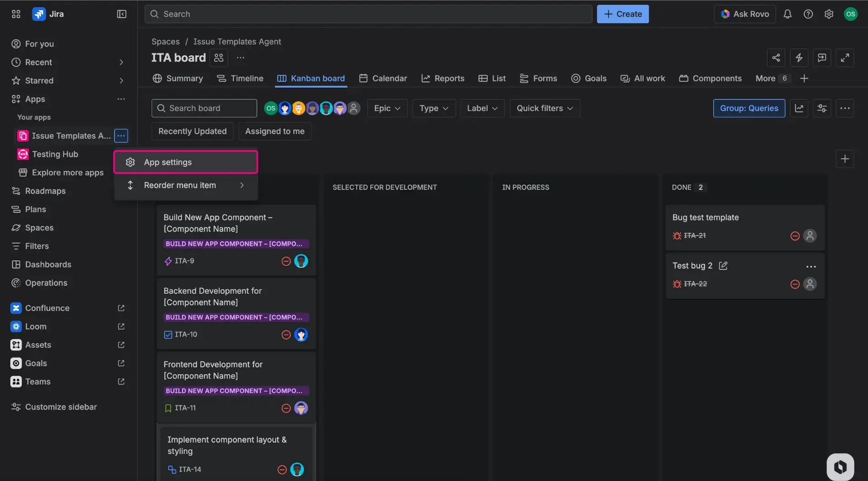Collapse the sidebar with the panel icon
The image size is (868, 481).
(x=121, y=14)
